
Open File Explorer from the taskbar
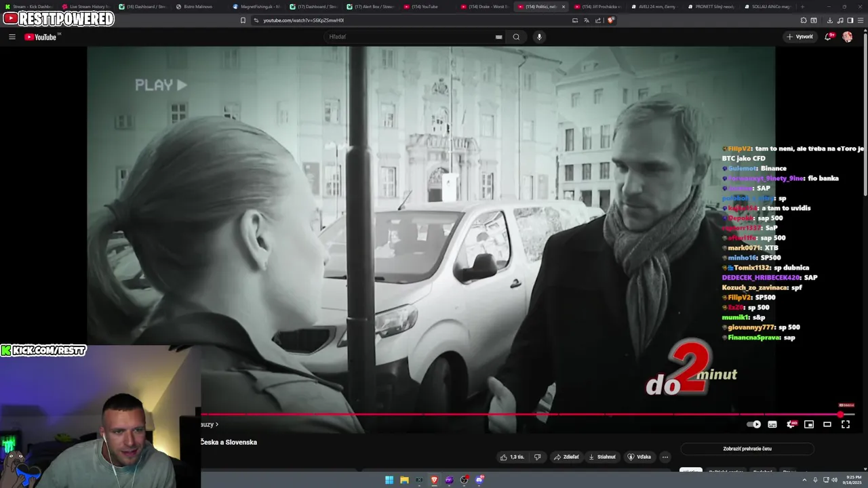tap(404, 480)
